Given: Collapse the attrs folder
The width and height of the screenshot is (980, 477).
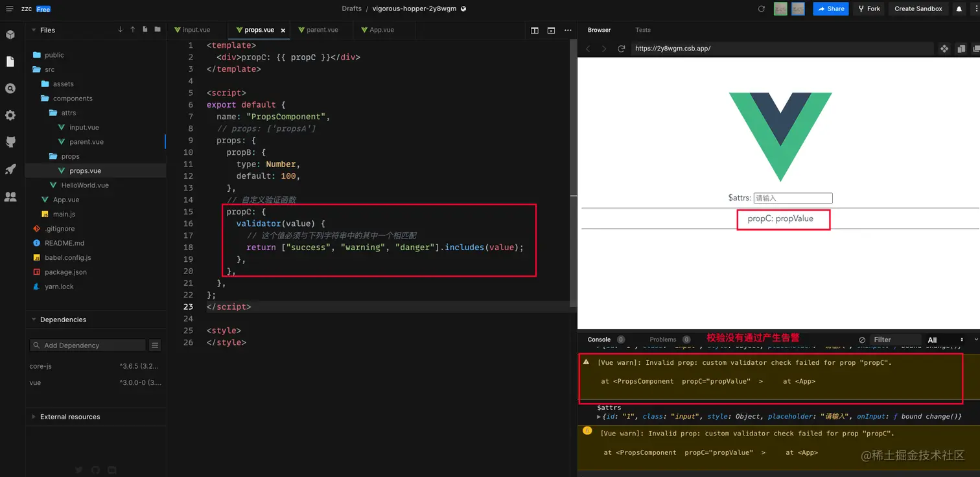Looking at the screenshot, I should (64, 113).
